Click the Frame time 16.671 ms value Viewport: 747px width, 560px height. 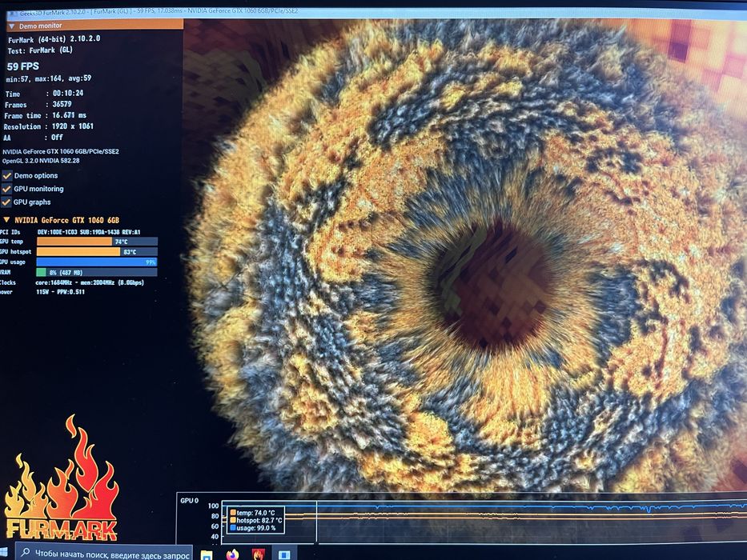(x=69, y=115)
